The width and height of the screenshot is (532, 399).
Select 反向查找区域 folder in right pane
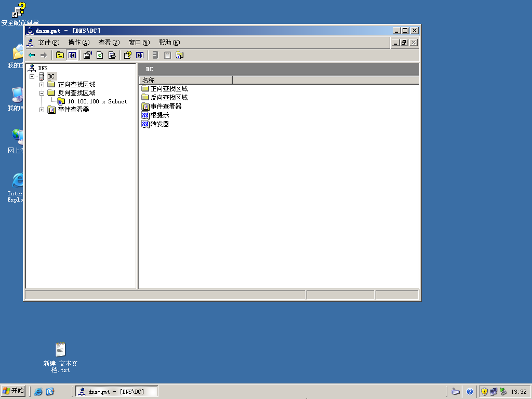point(165,97)
